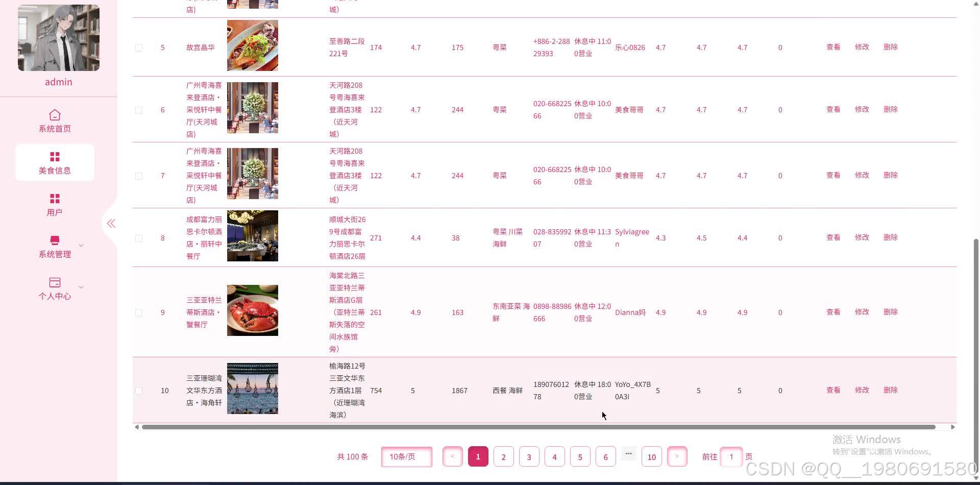
Task: Click 删除 for row 10 海角轩
Action: [x=890, y=390]
